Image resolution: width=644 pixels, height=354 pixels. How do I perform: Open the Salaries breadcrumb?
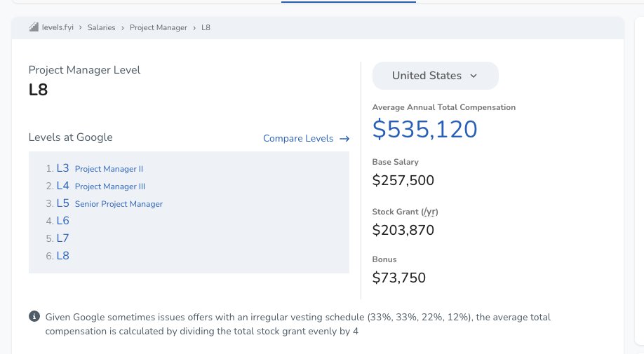pyautogui.click(x=101, y=28)
